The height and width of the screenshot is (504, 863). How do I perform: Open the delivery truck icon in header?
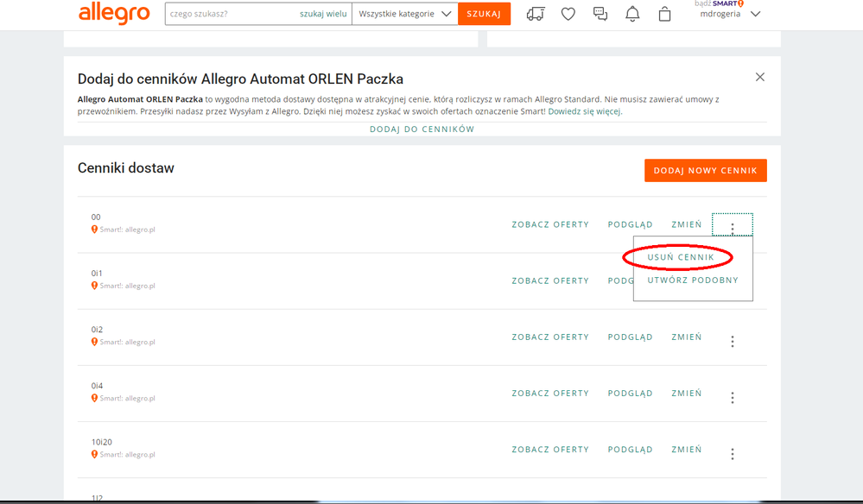(536, 14)
